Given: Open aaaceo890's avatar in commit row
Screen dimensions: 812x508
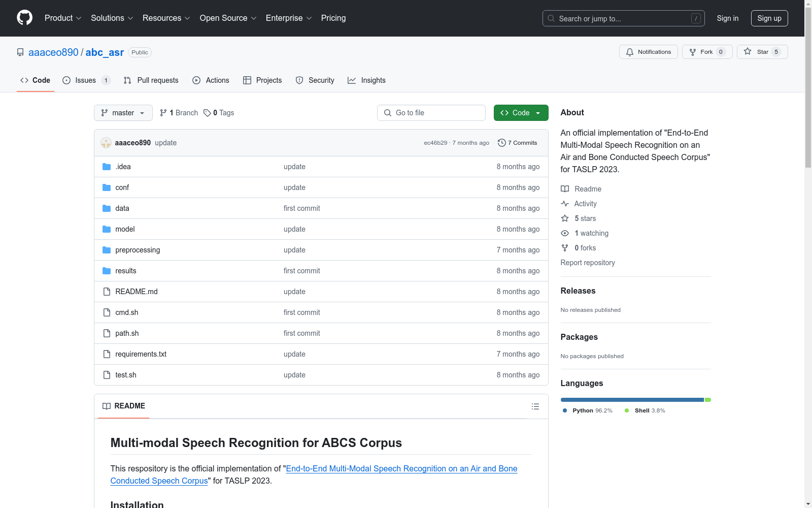Looking at the screenshot, I should click(x=106, y=143).
